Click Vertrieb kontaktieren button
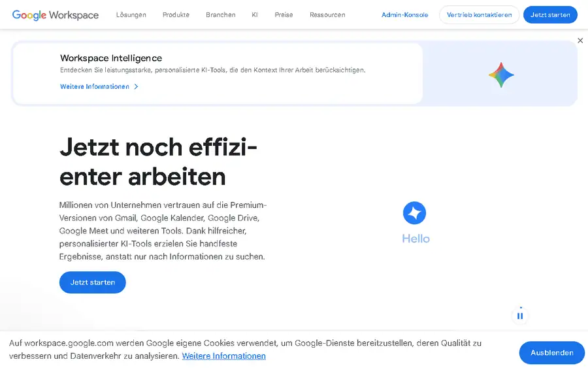This screenshot has height=368, width=588. click(x=480, y=14)
